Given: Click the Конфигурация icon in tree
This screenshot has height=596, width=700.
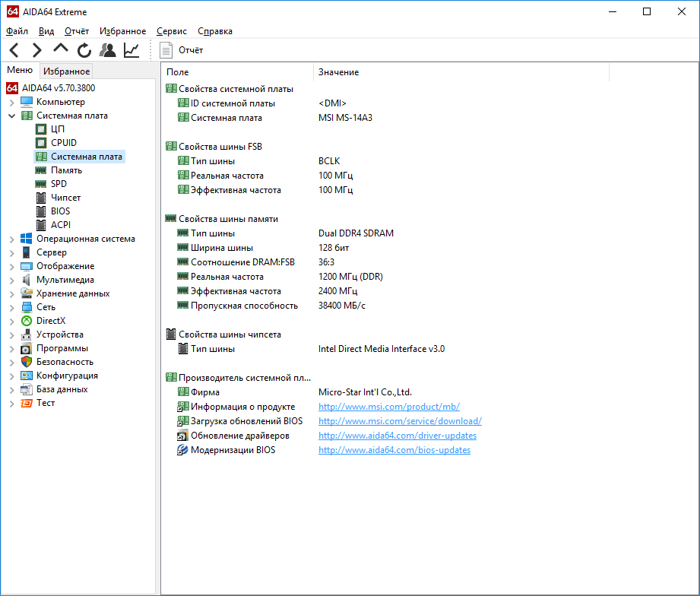Looking at the screenshot, I should pos(27,376).
